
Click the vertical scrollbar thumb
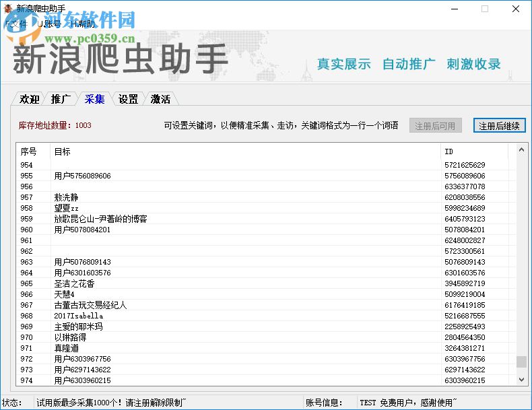(x=521, y=362)
